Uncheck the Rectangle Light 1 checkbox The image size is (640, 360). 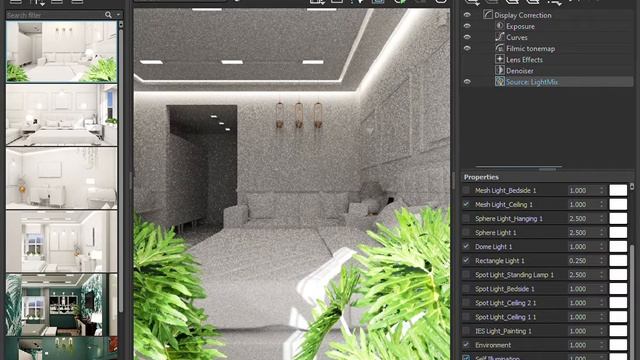point(466,260)
